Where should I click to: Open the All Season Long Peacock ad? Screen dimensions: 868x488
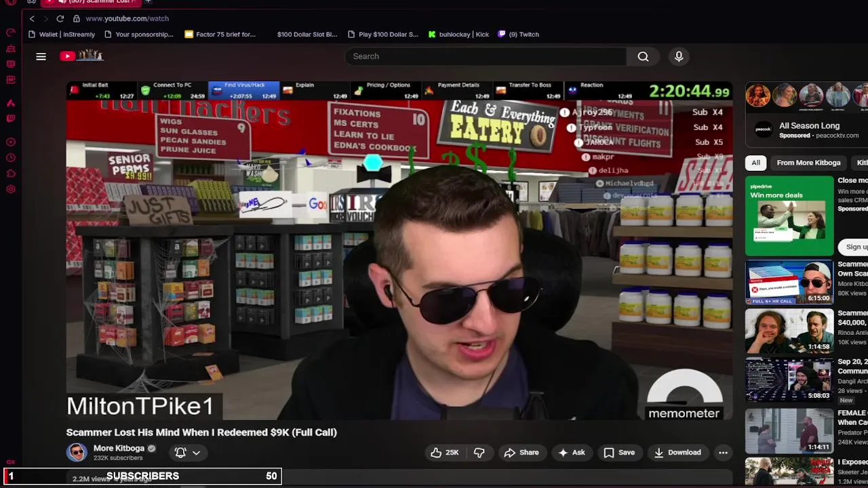tap(808, 125)
